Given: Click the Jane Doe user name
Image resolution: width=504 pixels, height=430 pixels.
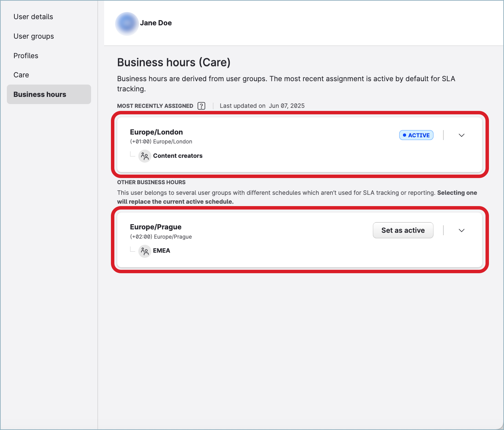Looking at the screenshot, I should pos(156,23).
